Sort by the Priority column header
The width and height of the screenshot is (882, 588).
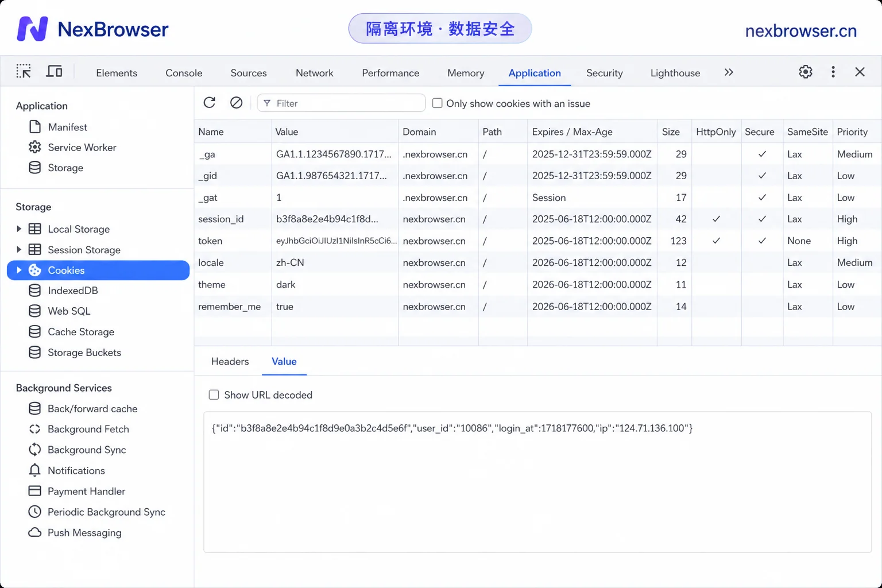click(857, 131)
